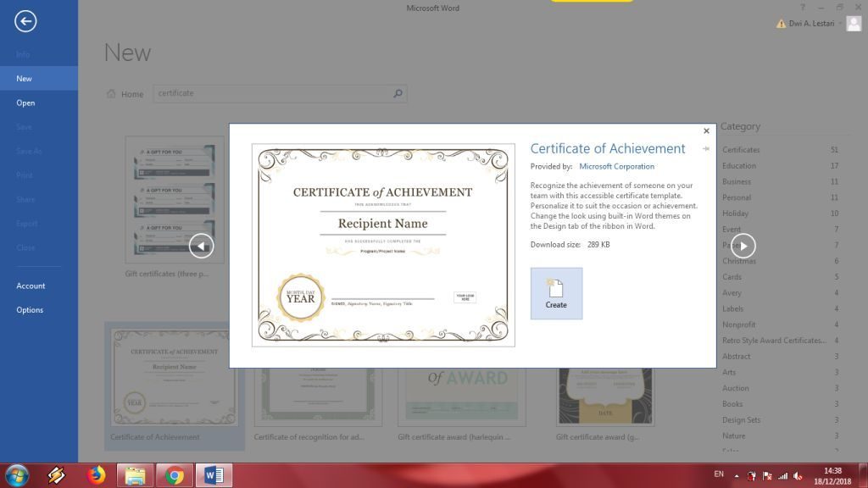This screenshot has width=868, height=488.
Task: Select Certificate of Achievement thumbnail in grid
Action: point(175,378)
